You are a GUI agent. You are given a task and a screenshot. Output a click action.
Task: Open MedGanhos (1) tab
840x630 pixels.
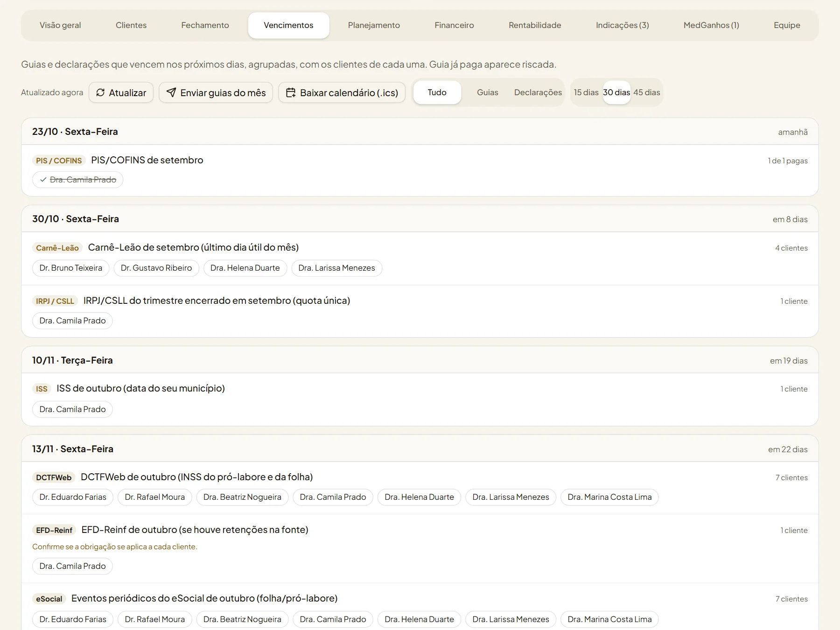click(711, 25)
